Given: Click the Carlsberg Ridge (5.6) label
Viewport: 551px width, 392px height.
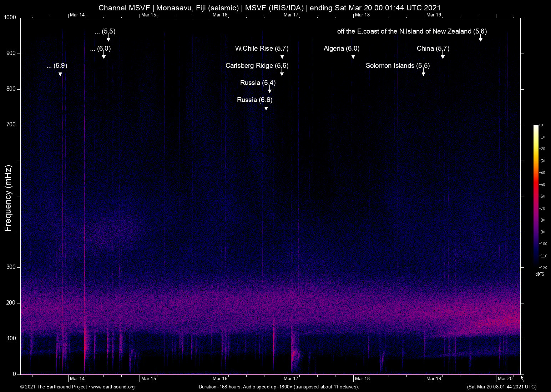Looking at the screenshot, I should pyautogui.click(x=257, y=66).
